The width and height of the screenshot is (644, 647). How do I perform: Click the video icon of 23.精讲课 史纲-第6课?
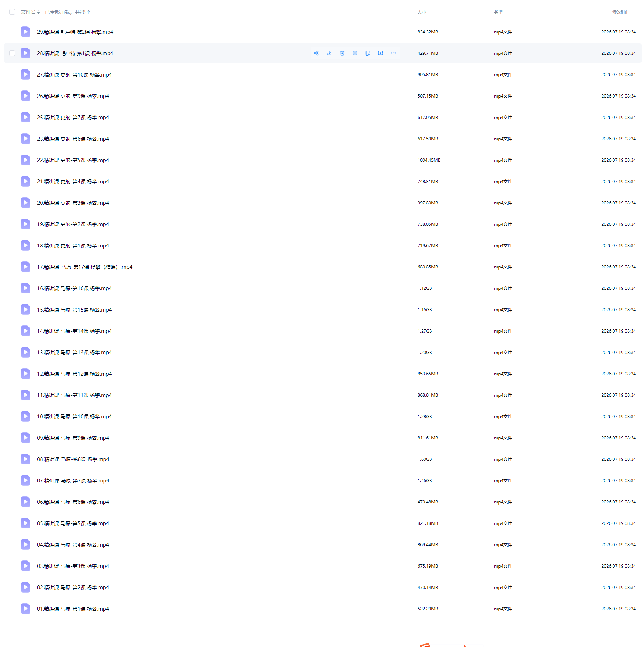coord(26,139)
